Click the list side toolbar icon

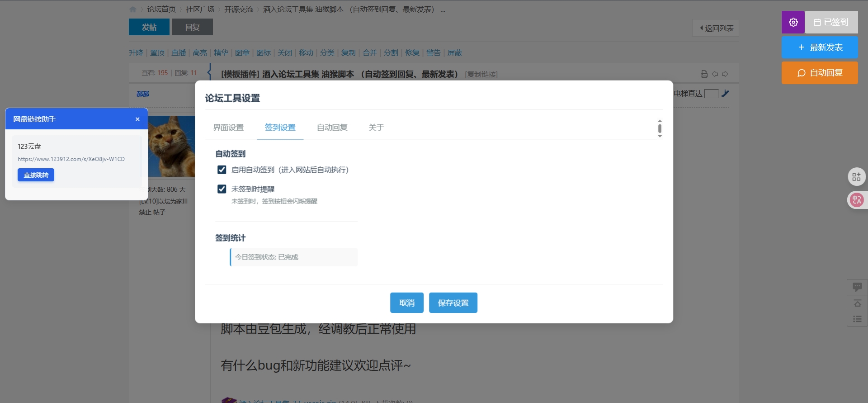click(857, 319)
